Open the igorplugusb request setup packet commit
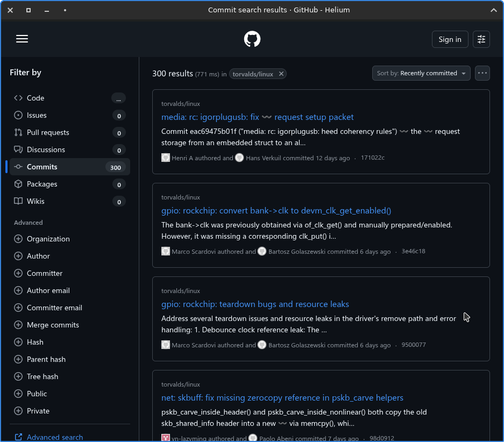 [x=257, y=117]
